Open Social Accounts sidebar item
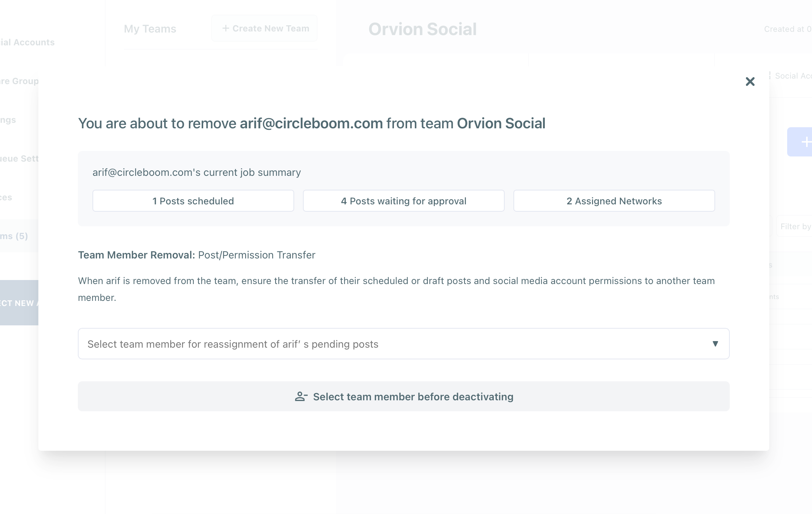Viewport: 812px width, 514px height. pyautogui.click(x=27, y=42)
